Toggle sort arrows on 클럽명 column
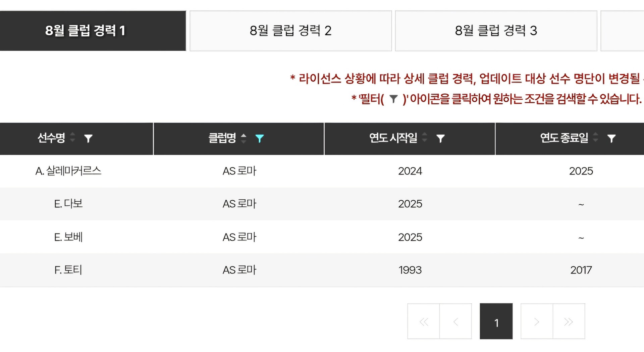Screen dimensions: 644x352 point(244,138)
